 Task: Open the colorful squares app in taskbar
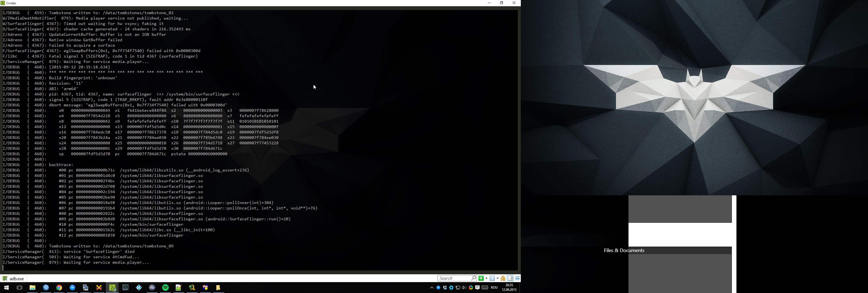[x=205, y=288]
